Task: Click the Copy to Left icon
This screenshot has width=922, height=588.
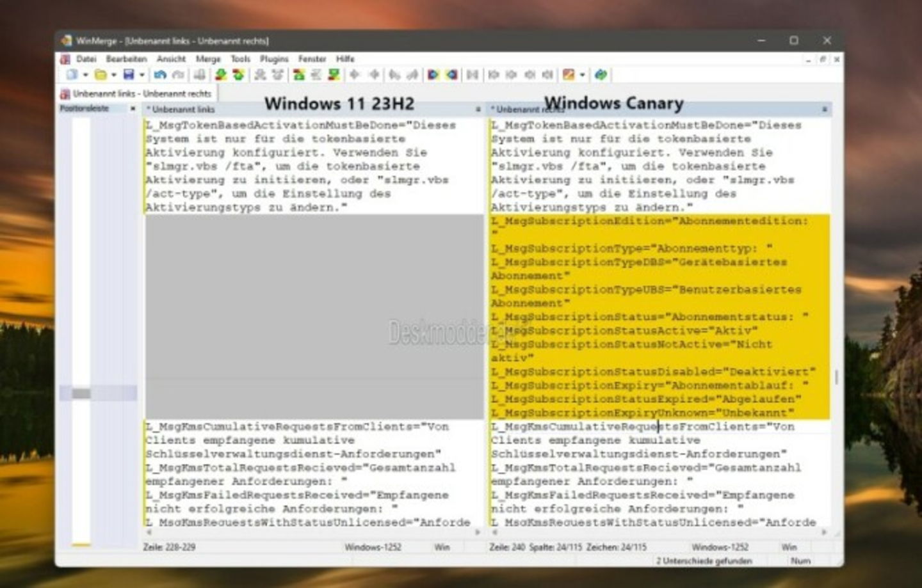Action: pos(374,75)
